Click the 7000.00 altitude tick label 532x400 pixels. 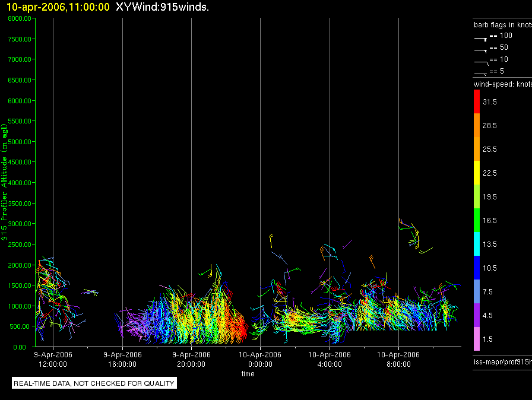click(x=20, y=59)
